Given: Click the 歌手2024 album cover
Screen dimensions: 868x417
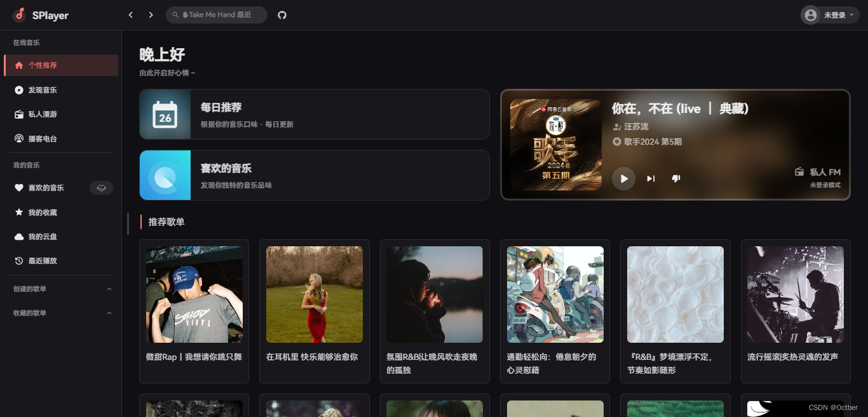Looking at the screenshot, I should tap(556, 145).
